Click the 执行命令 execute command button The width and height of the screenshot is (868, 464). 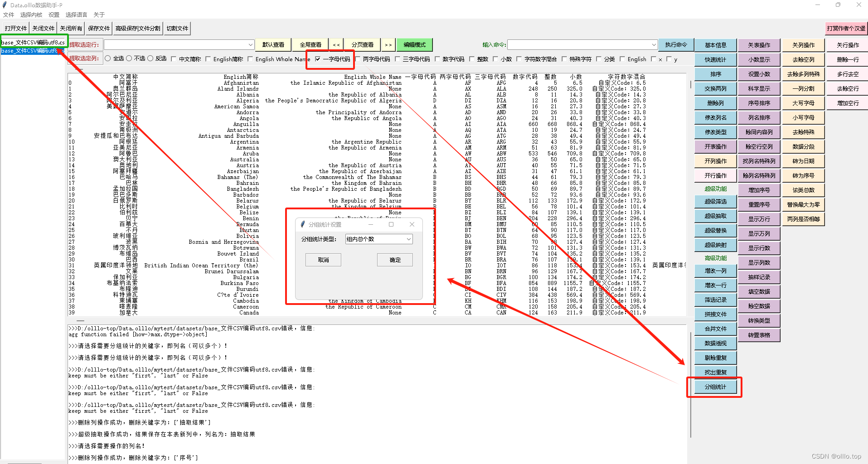(676, 44)
